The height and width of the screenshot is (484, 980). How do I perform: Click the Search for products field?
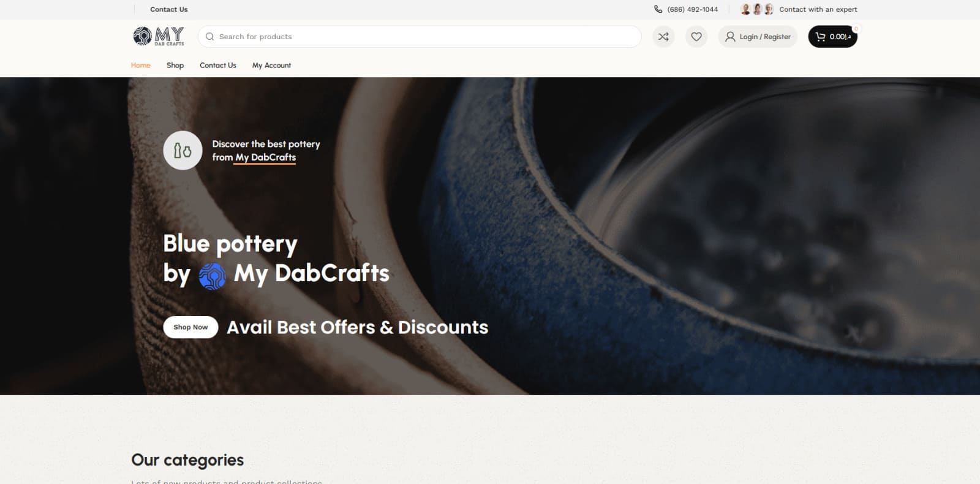(420, 37)
